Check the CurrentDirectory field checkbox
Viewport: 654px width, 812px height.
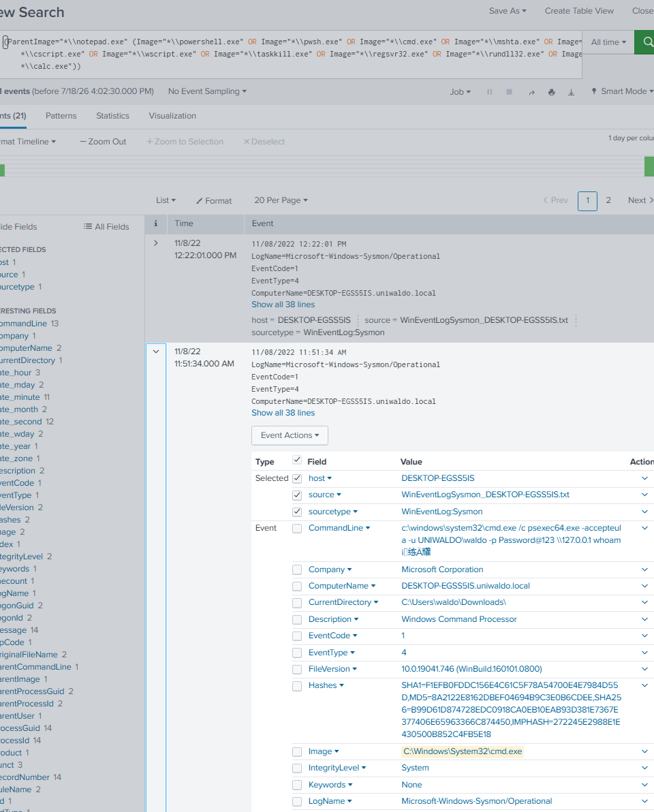pyautogui.click(x=297, y=603)
